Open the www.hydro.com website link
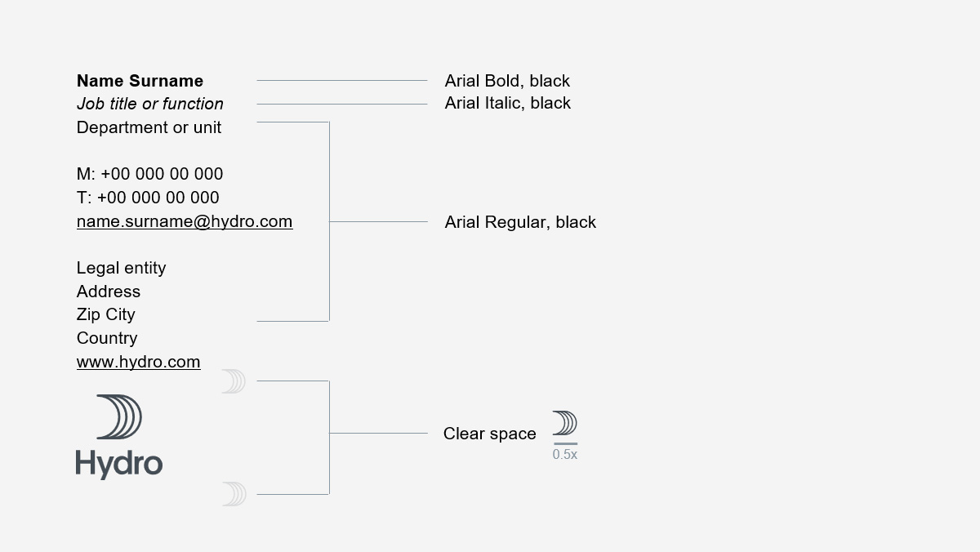The width and height of the screenshot is (980, 552). [x=138, y=362]
